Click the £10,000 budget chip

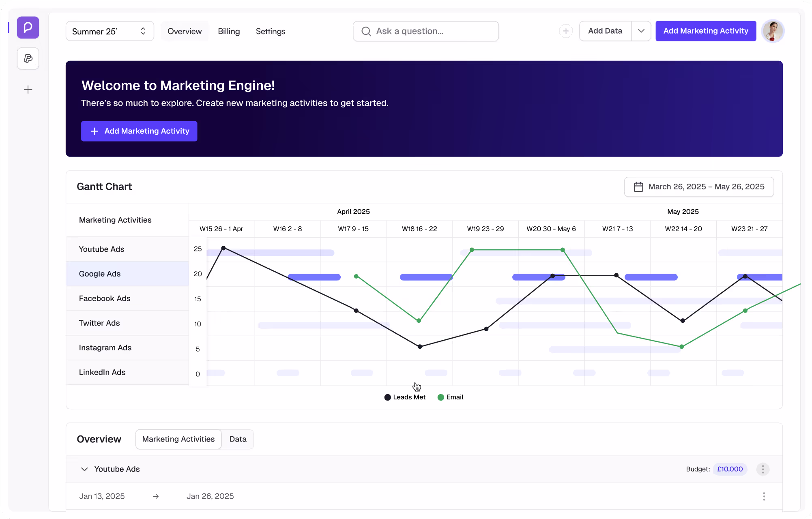[x=730, y=469]
